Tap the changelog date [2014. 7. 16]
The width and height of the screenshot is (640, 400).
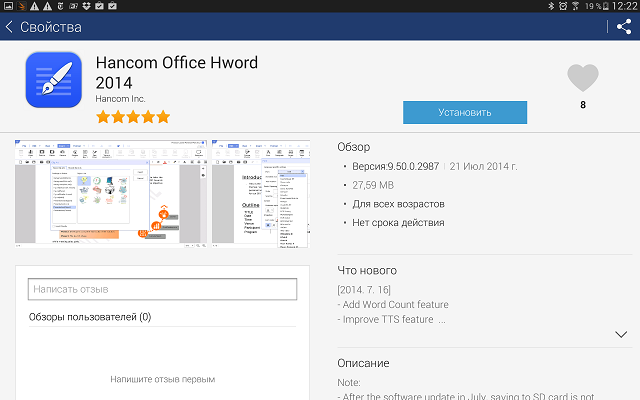[364, 290]
